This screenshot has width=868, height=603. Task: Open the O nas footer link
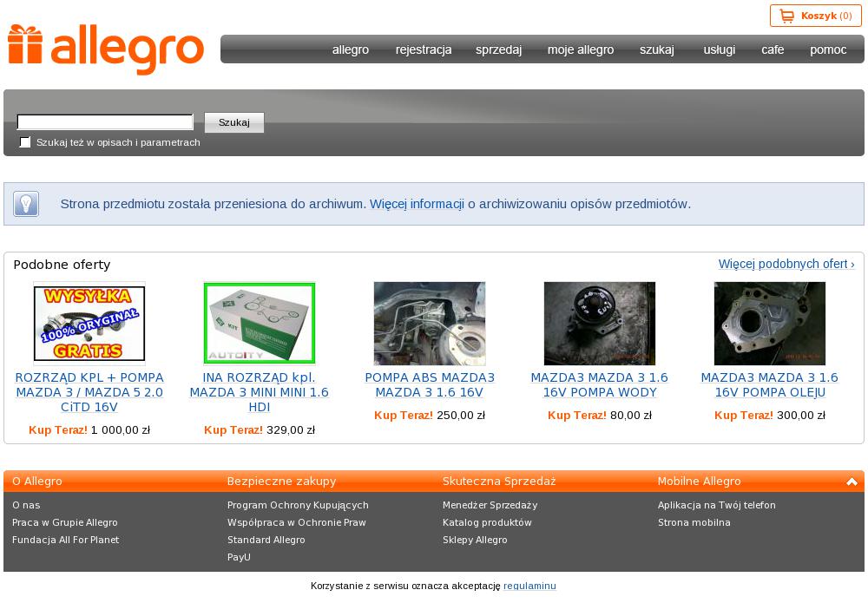tap(26, 505)
